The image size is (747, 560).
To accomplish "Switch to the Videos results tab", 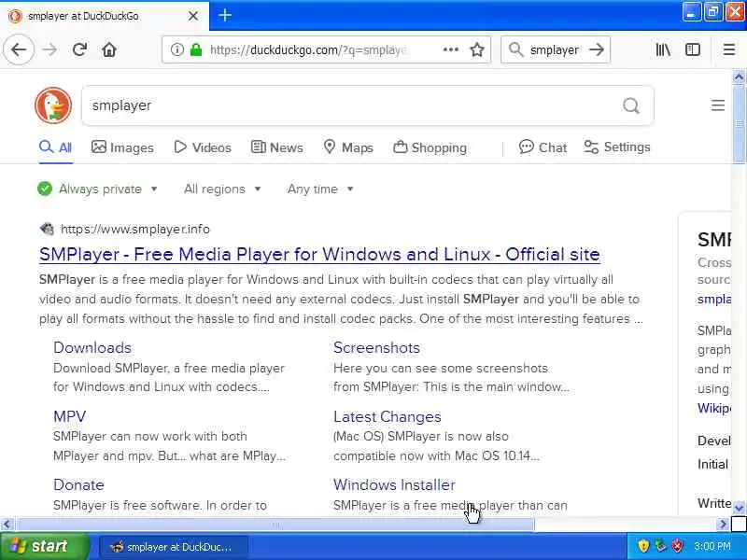I will (203, 147).
